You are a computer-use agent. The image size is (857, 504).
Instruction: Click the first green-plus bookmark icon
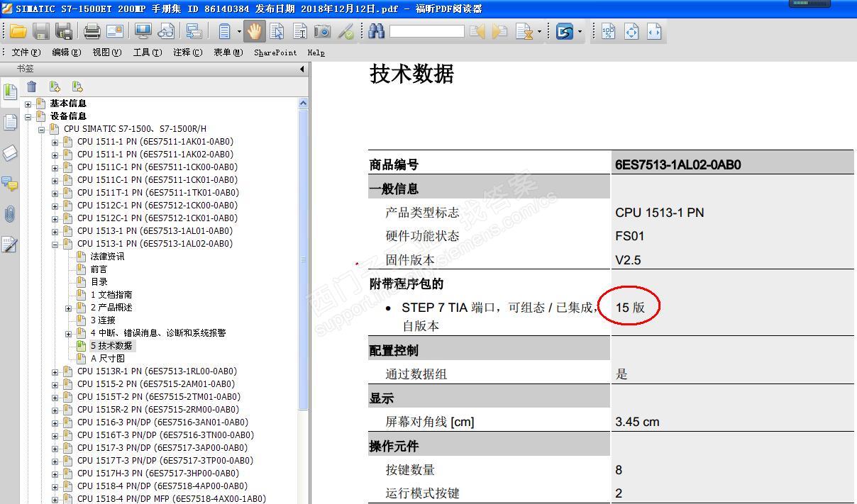(x=55, y=86)
